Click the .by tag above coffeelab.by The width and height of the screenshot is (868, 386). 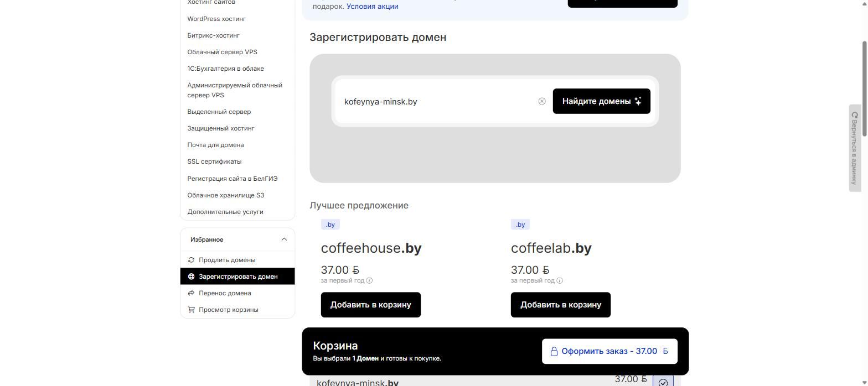point(520,225)
